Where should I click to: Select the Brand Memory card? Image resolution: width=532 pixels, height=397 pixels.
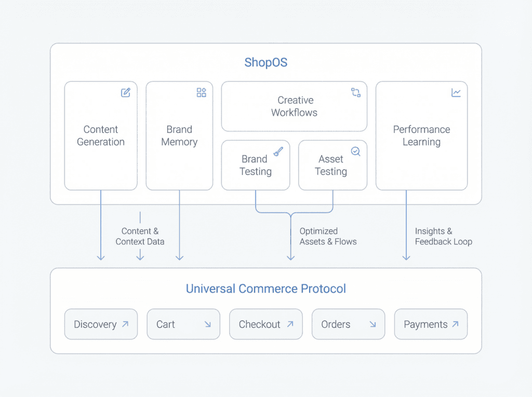click(x=179, y=135)
